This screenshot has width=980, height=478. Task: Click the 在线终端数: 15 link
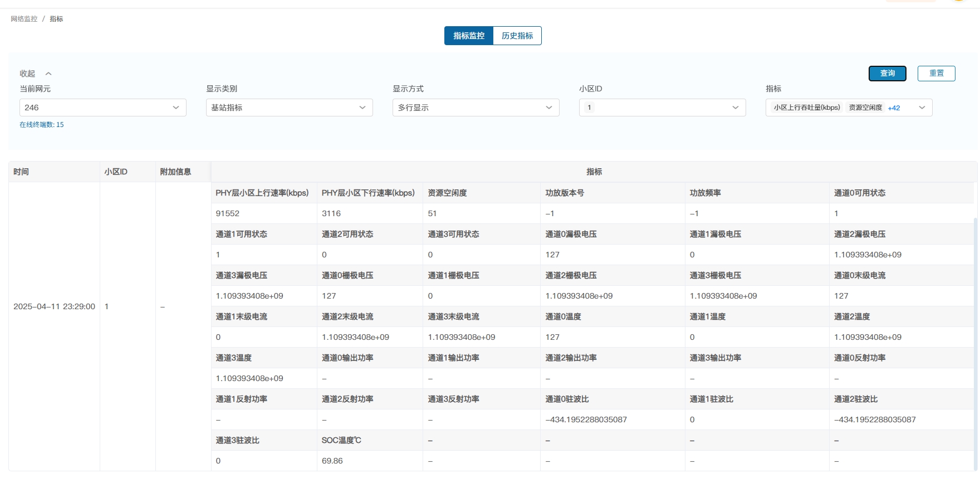[x=42, y=125]
